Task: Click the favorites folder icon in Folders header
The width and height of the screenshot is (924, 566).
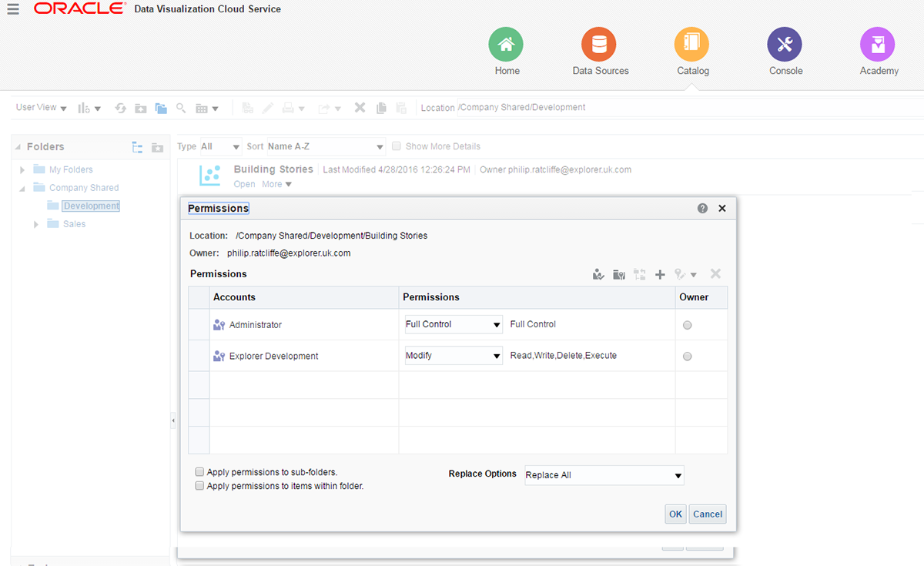Action: click(x=157, y=147)
